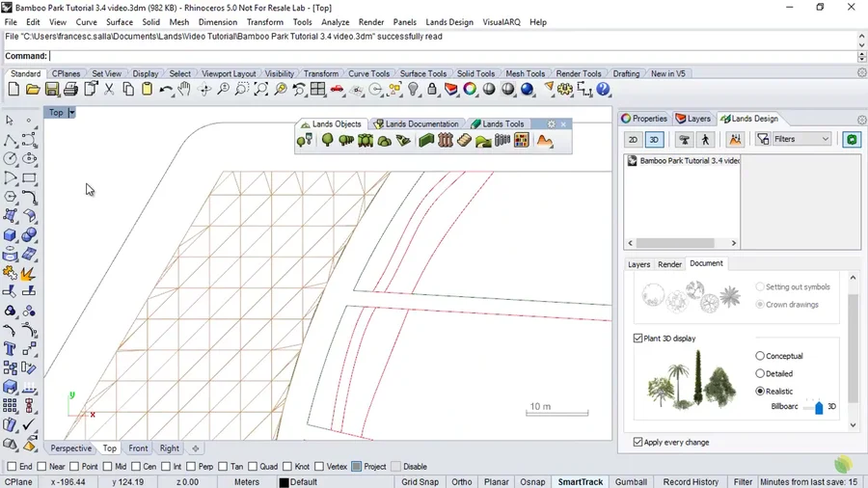Select the fence tool icon
This screenshot has height=488, width=868.
pos(445,141)
